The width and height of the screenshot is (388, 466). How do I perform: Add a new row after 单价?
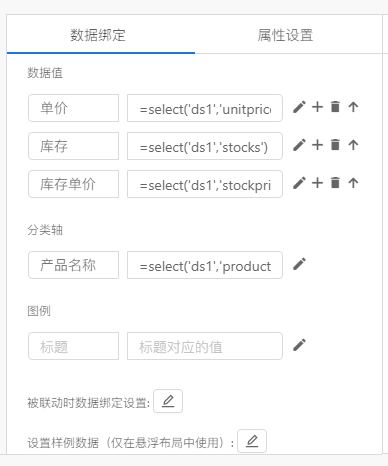(x=317, y=107)
